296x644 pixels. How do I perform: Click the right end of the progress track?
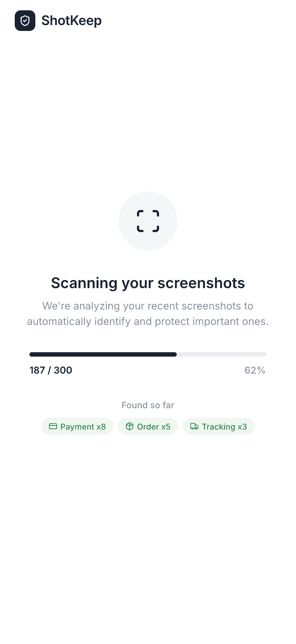264,354
